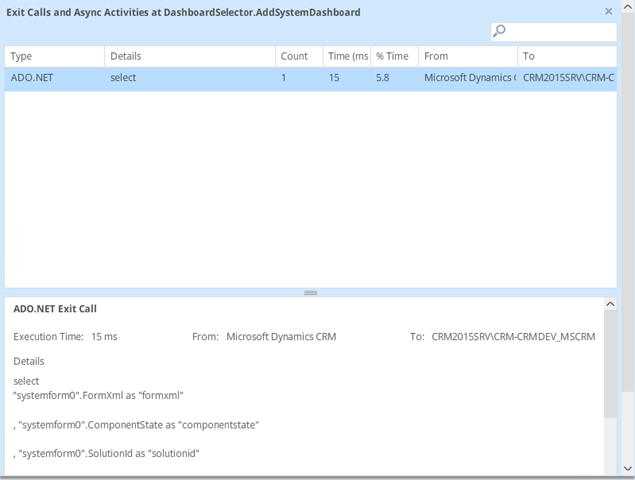Sort by the Details column header
The image size is (635, 480).
(188, 56)
